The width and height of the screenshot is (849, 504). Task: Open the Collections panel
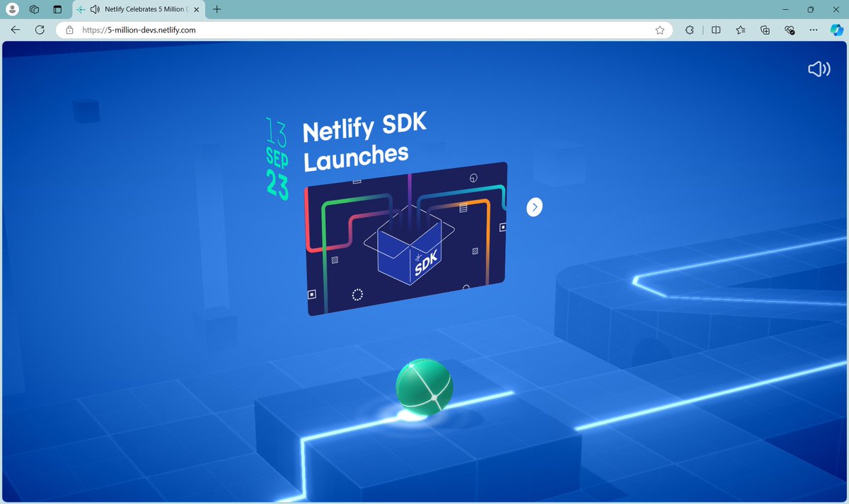pos(765,30)
